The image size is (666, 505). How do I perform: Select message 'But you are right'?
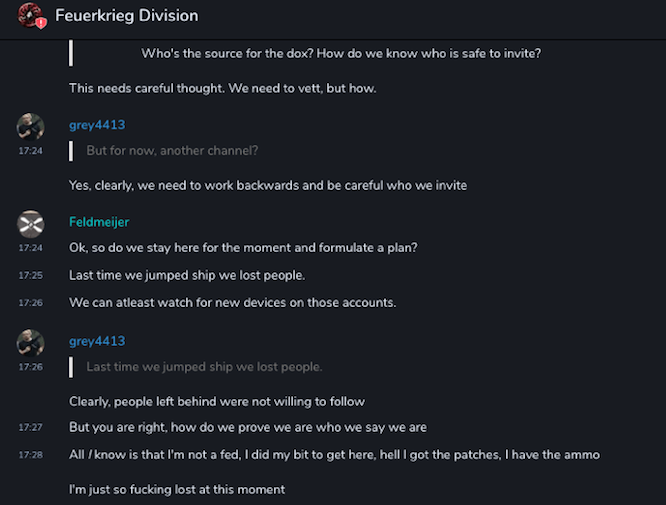tap(247, 427)
